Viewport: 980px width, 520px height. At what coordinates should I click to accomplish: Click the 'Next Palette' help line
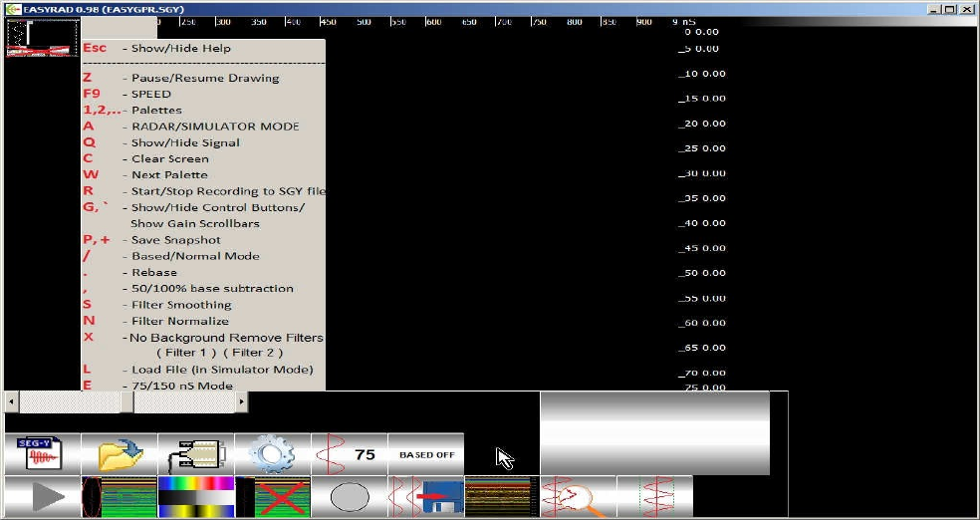(x=145, y=175)
